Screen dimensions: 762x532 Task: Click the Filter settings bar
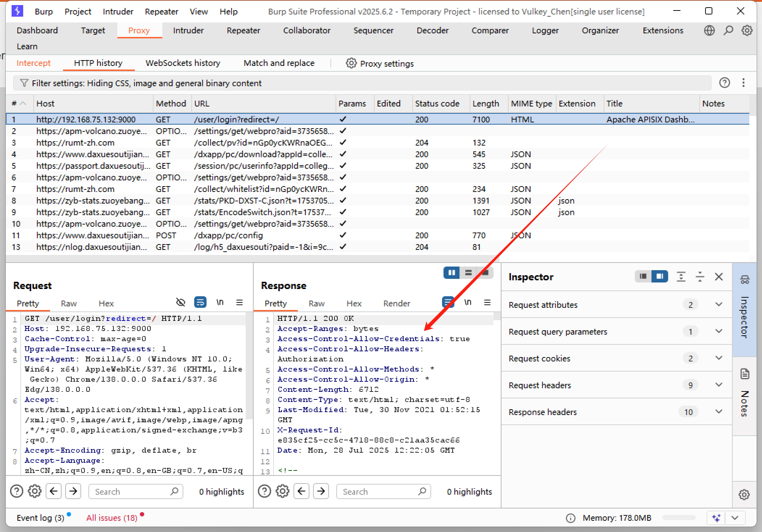[x=362, y=83]
